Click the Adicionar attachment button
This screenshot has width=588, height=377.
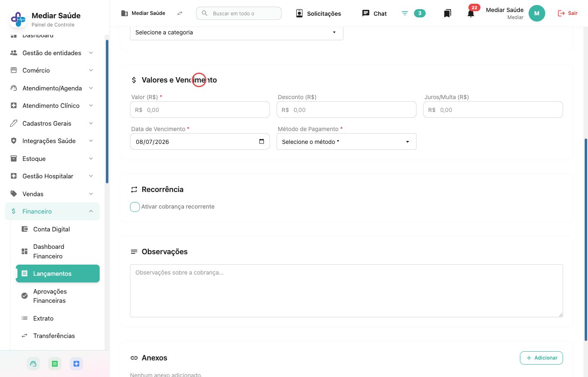click(x=541, y=358)
